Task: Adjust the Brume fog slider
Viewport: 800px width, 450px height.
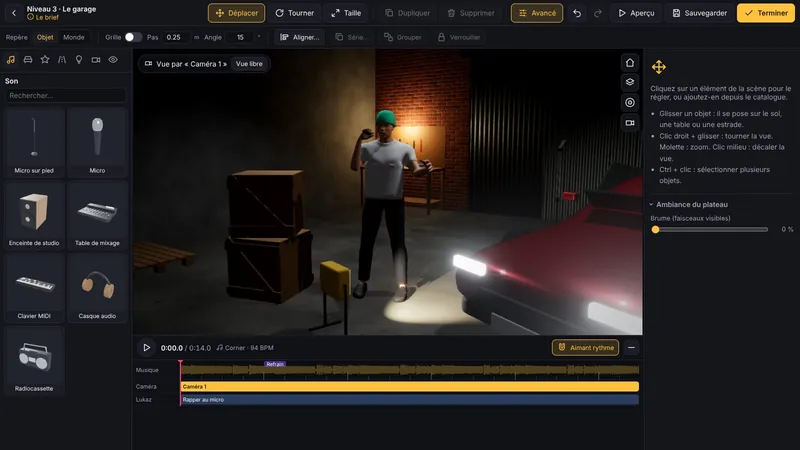Action: tap(711, 230)
